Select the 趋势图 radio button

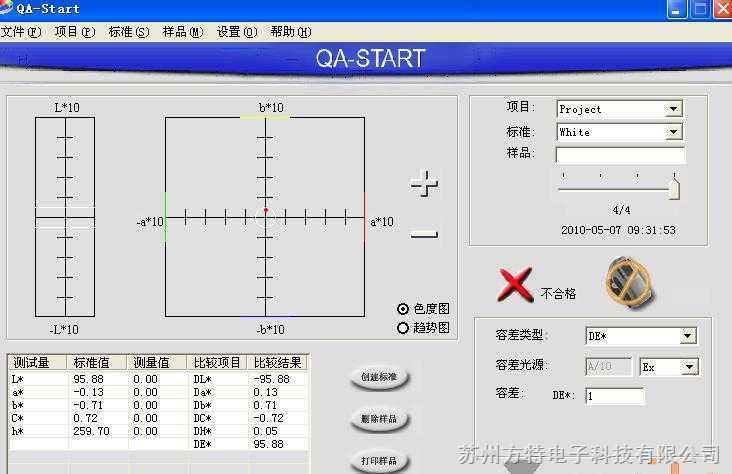click(402, 328)
